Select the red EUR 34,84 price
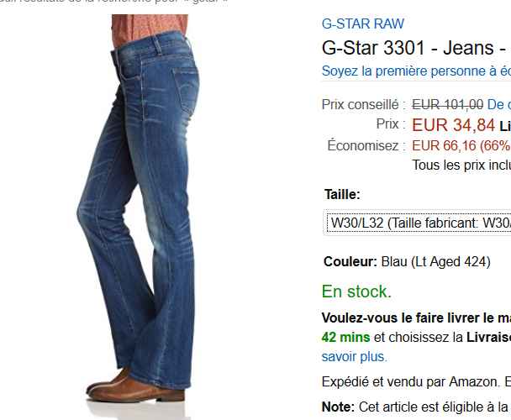 click(x=453, y=125)
